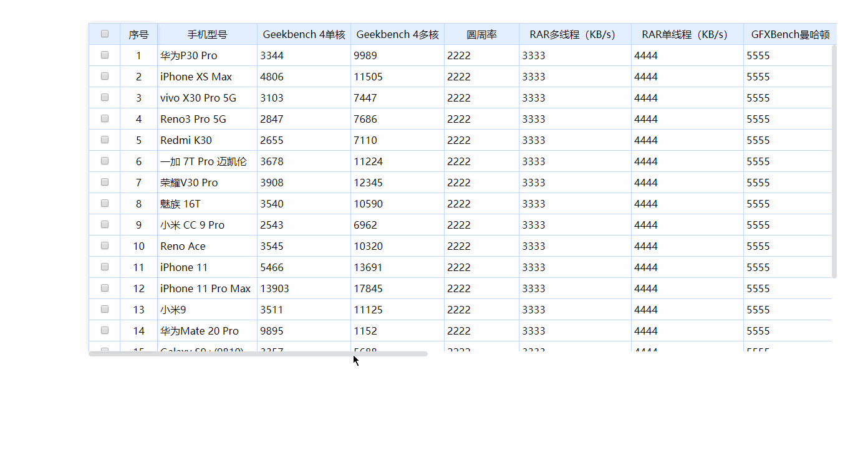Screen dimensions: 868x471
Task: Select the cell showing 2847
Action: [x=304, y=119]
